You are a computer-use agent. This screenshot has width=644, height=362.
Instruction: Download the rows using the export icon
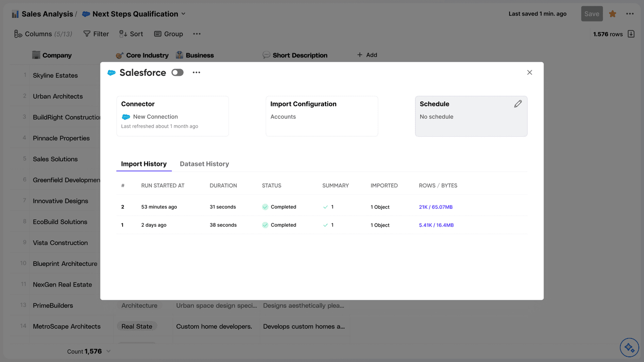(631, 34)
